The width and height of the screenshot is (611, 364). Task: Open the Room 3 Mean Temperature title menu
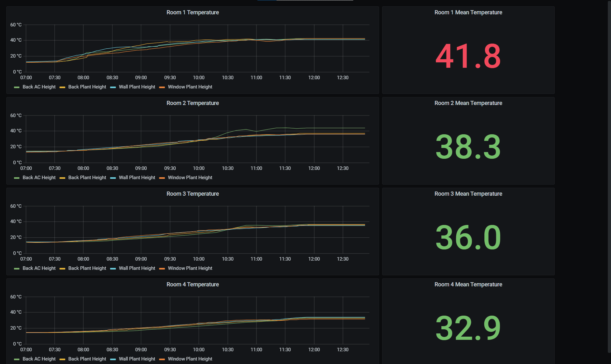(468, 194)
